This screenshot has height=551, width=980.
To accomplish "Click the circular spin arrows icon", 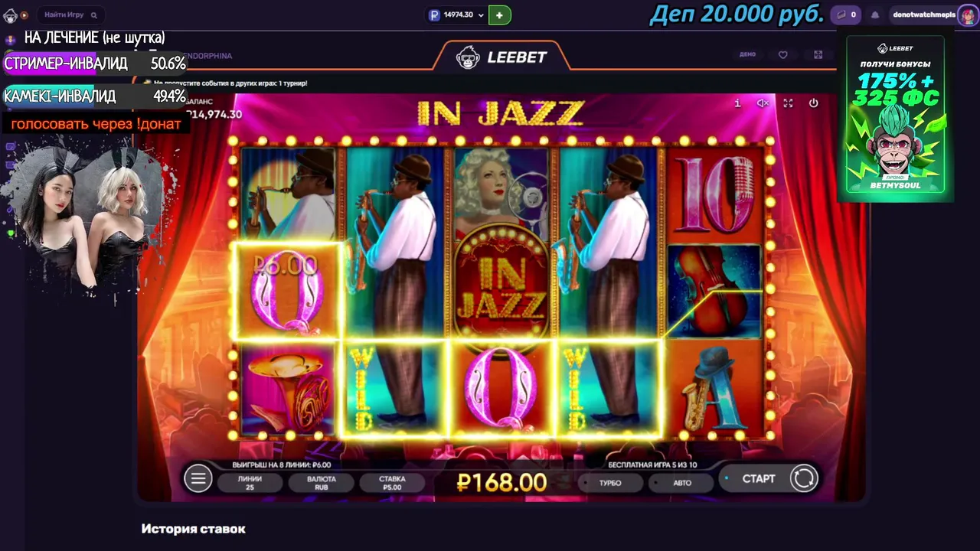I will 803,478.
